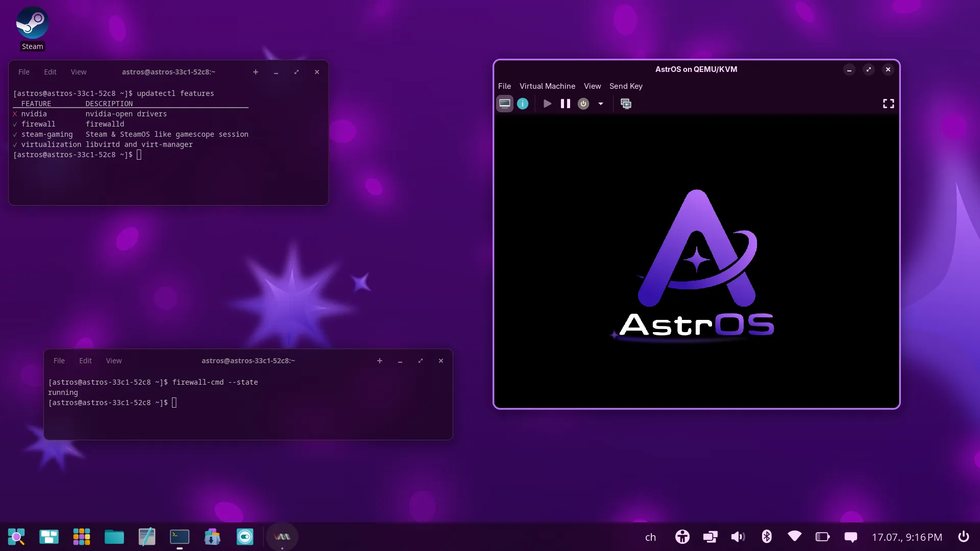Screen dimensions: 980x551
Task: Open the File menu in AstrOS VM window
Action: [504, 86]
